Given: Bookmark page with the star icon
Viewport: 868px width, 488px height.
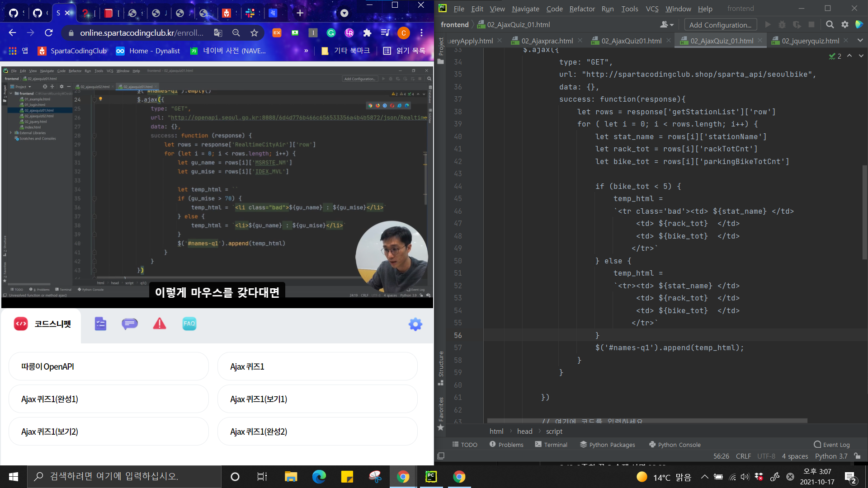Looking at the screenshot, I should click(255, 33).
